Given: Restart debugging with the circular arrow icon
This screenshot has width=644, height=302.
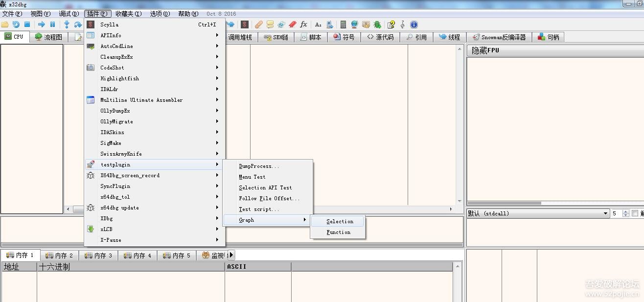Looking at the screenshot, I should tap(16, 24).
